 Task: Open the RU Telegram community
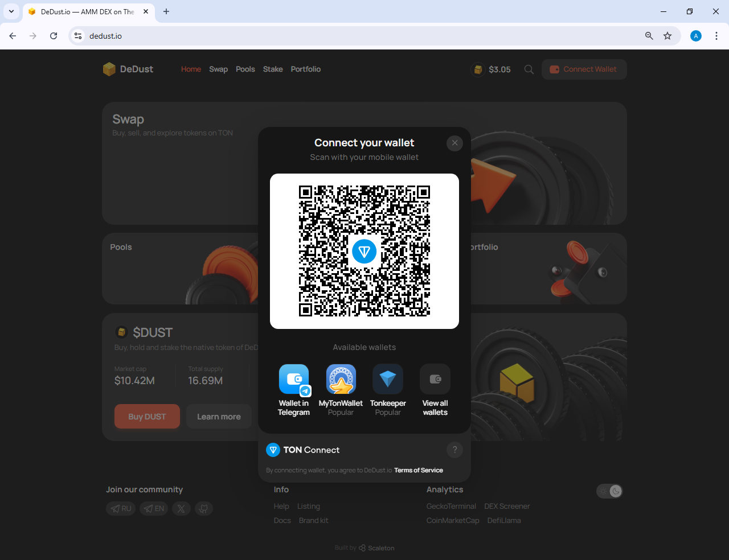coord(121,508)
